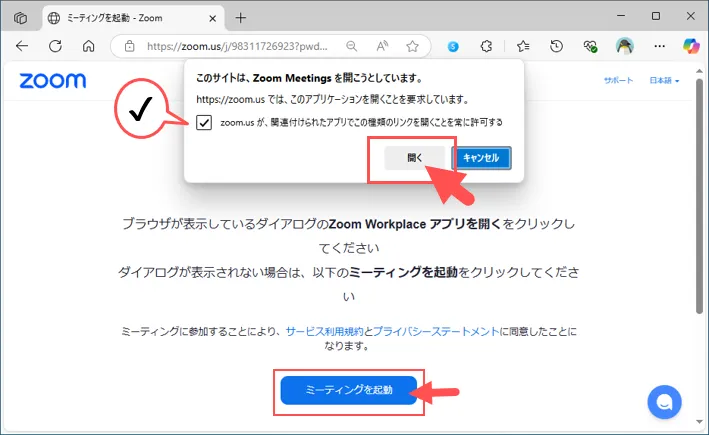Open a new browser tab

241,18
